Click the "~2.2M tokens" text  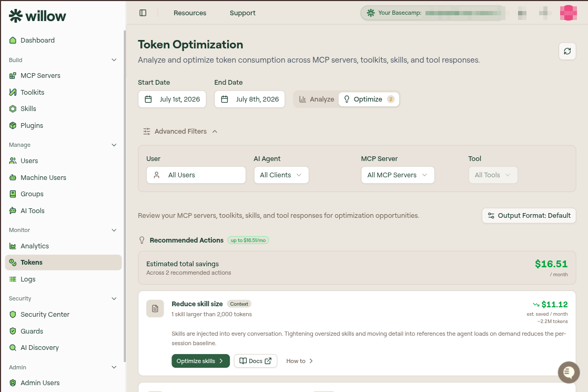tap(552, 321)
